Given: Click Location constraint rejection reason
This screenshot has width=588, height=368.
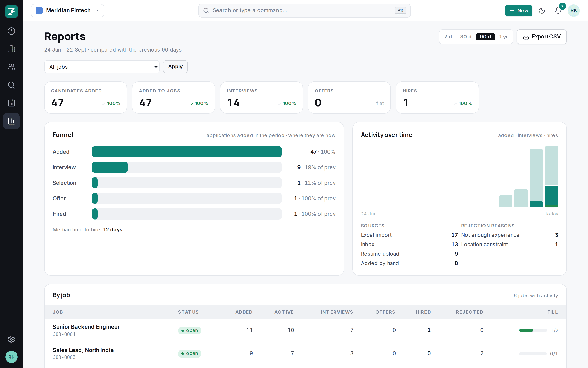Looking at the screenshot, I should point(510,244).
